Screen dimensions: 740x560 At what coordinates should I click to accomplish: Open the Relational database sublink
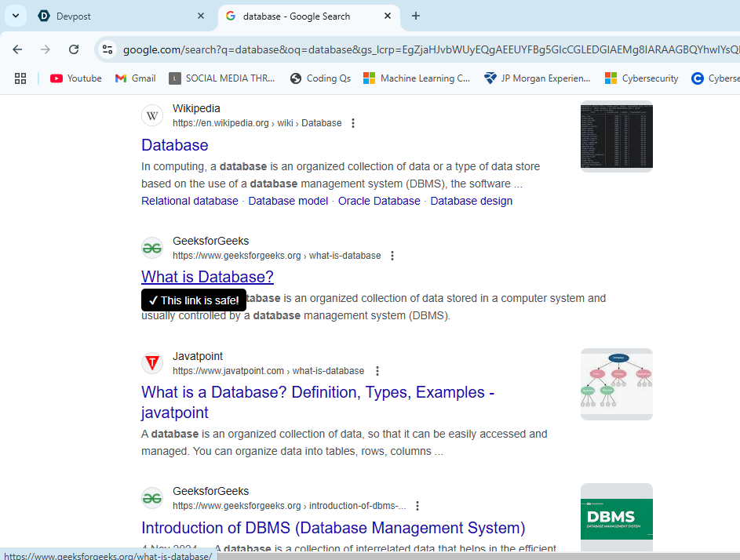point(190,201)
